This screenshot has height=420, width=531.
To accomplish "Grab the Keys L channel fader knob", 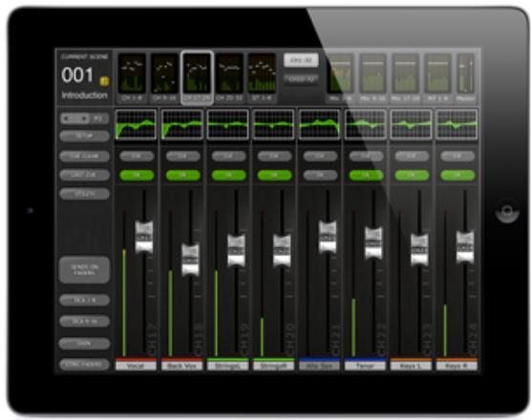I will [419, 250].
